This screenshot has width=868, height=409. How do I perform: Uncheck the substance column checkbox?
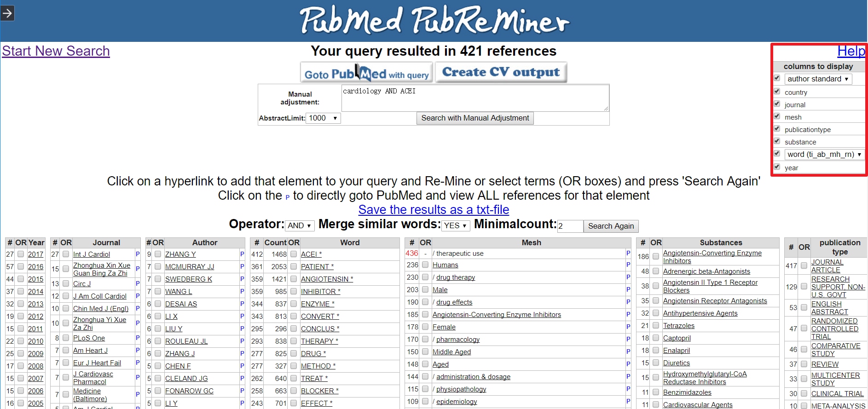click(x=777, y=141)
